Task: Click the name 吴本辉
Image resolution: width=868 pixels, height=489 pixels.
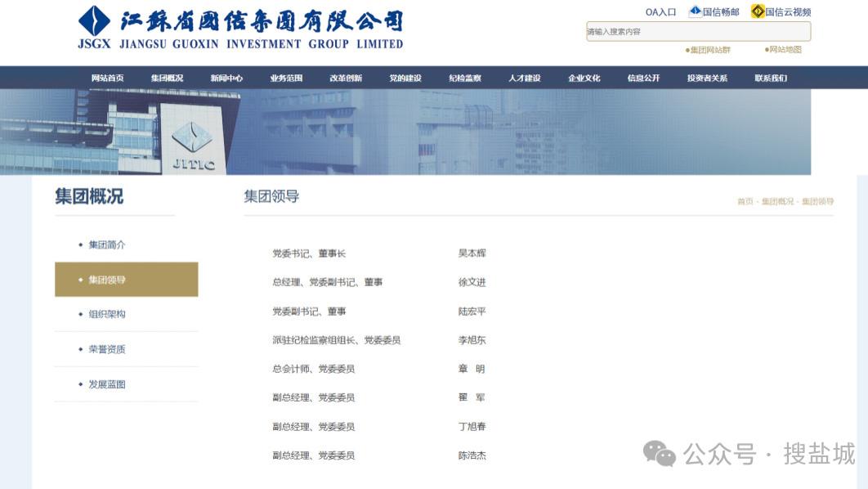Action: click(472, 253)
